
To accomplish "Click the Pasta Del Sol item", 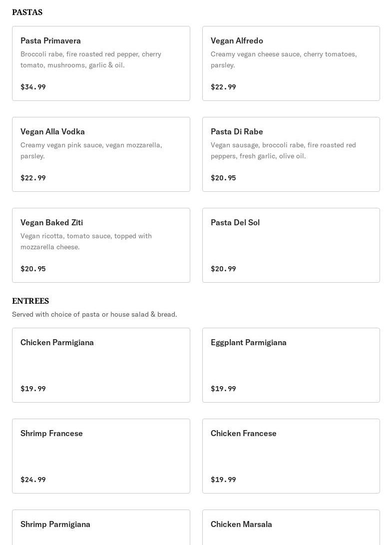I will [291, 245].
